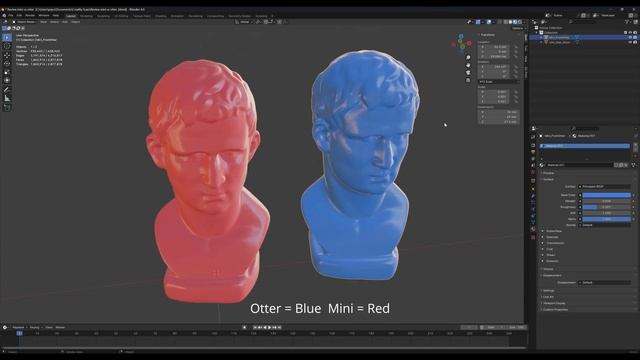Jump to timeline start frame button

click(255, 327)
